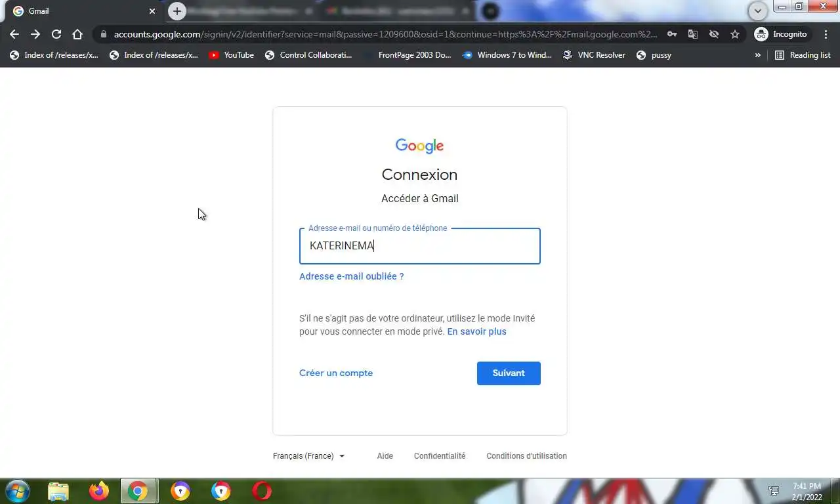The height and width of the screenshot is (504, 840).
Task: Open Chrome's three-dot menu
Action: click(x=826, y=34)
